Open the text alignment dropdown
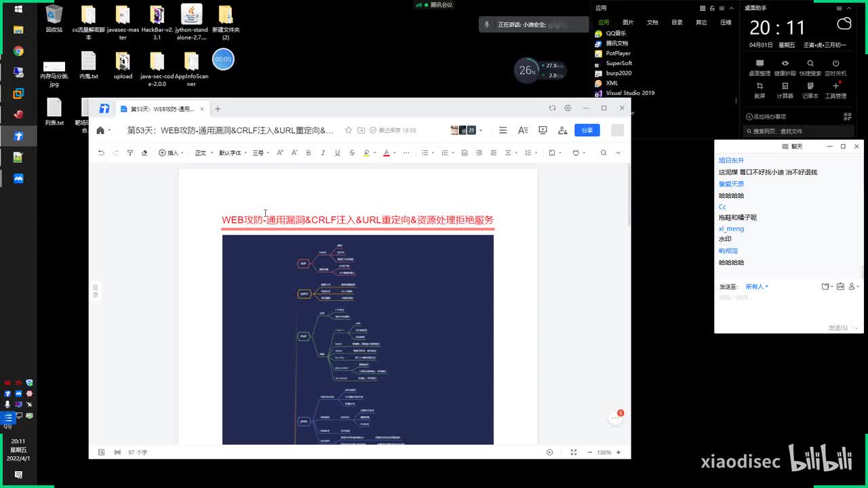The image size is (868, 488). (510, 153)
